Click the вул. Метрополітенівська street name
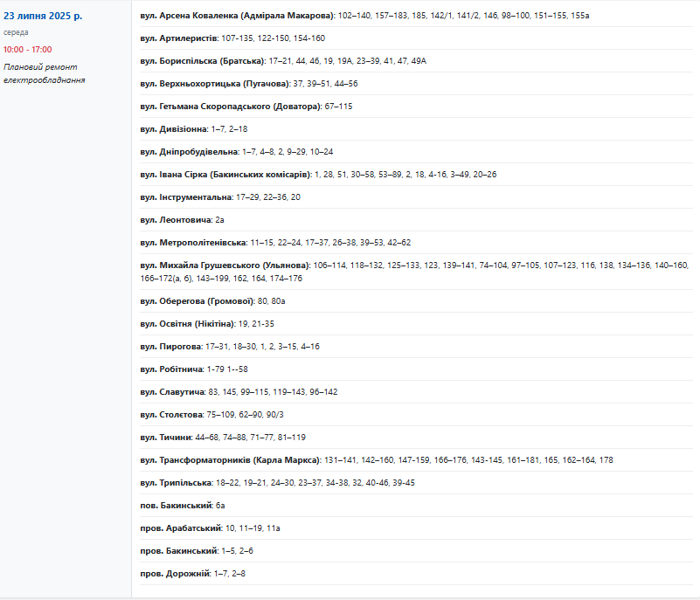The image size is (700, 600). pos(193,243)
